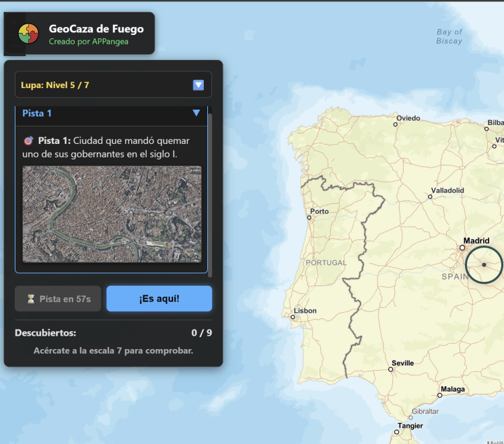Collapse the Pista 1 section triangle

click(196, 113)
